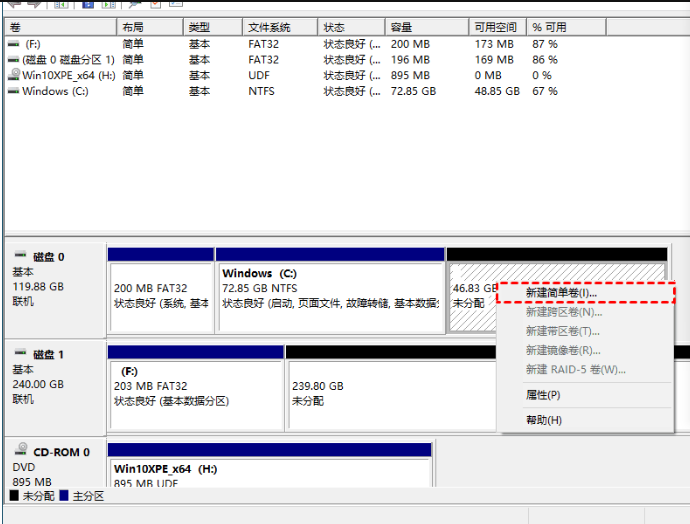Sort by the 类型 column header
Image resolution: width=690 pixels, height=524 pixels.
pos(213,27)
